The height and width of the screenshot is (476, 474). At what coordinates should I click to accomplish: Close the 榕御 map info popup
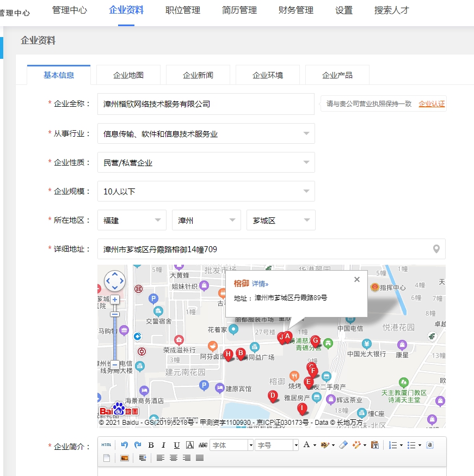coord(357,279)
